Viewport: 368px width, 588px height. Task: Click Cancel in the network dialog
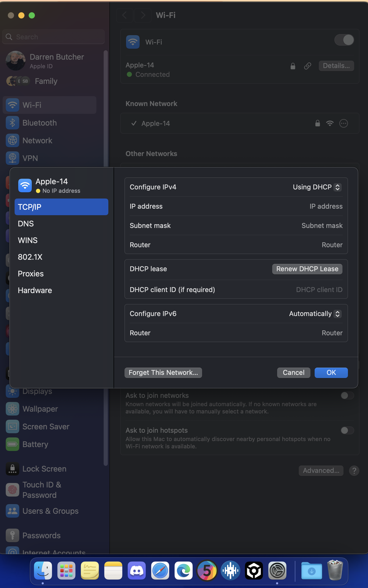294,373
